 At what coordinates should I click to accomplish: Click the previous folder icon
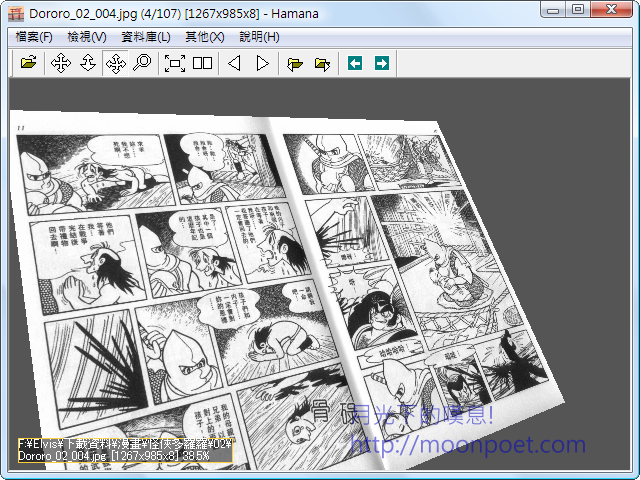[295, 63]
